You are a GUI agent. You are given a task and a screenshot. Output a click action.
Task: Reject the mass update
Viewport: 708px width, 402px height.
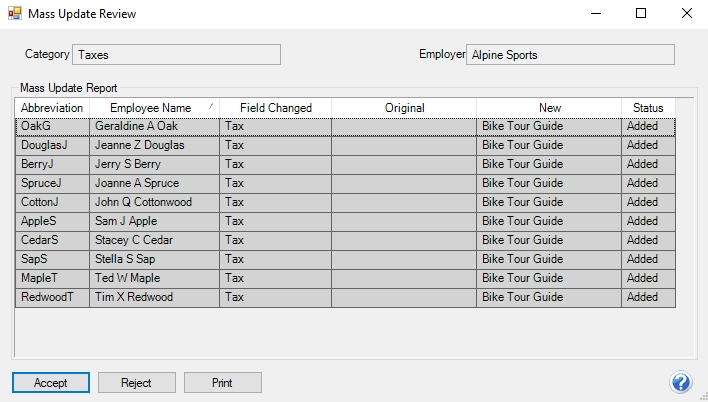point(136,383)
